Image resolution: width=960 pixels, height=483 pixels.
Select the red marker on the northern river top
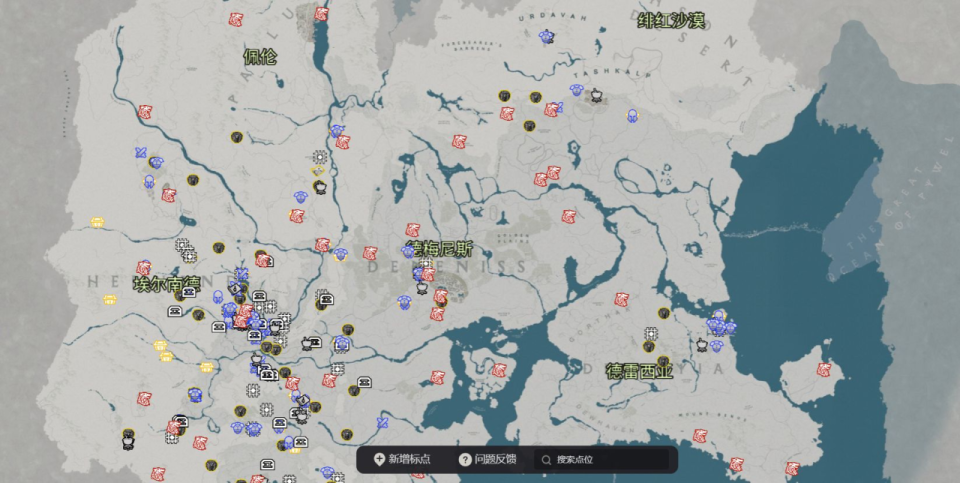click(x=321, y=13)
